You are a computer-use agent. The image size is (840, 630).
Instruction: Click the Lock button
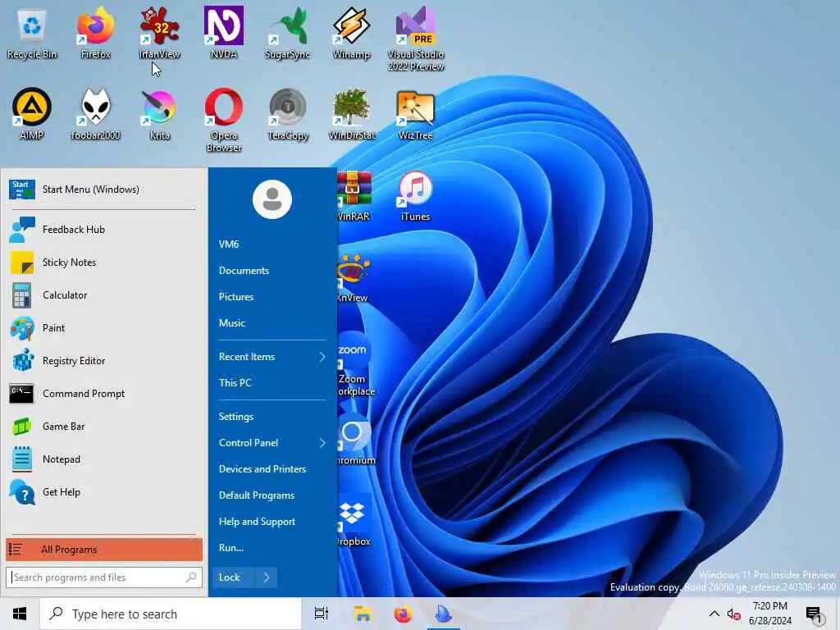point(234,577)
